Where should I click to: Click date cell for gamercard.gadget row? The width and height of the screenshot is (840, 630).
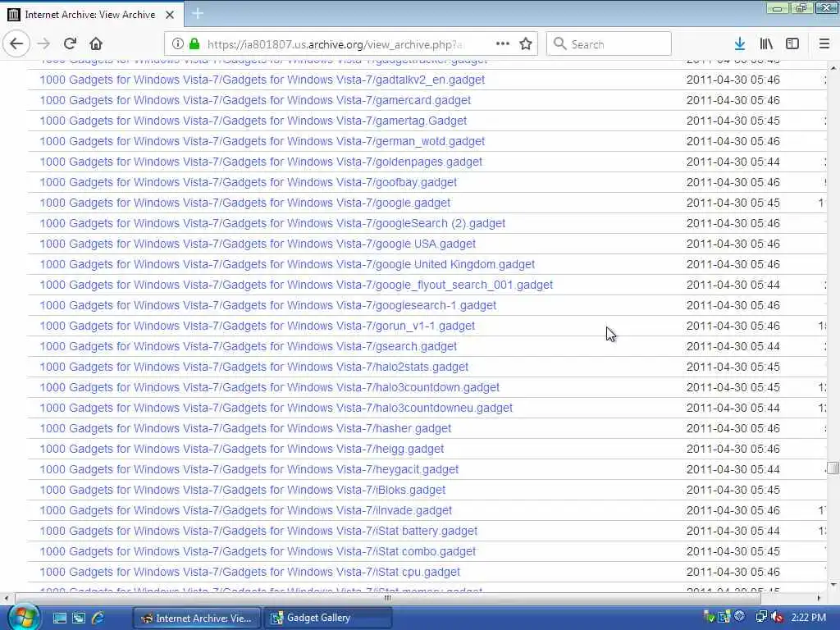pos(733,100)
